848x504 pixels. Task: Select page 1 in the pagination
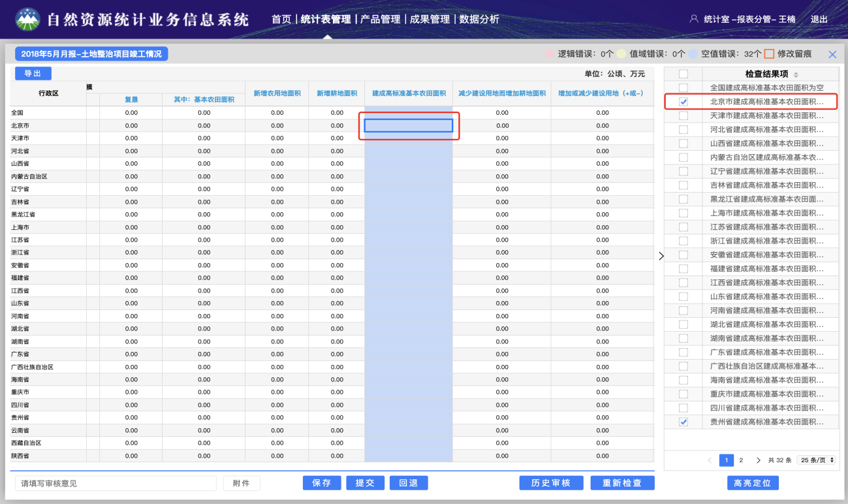pyautogui.click(x=727, y=460)
